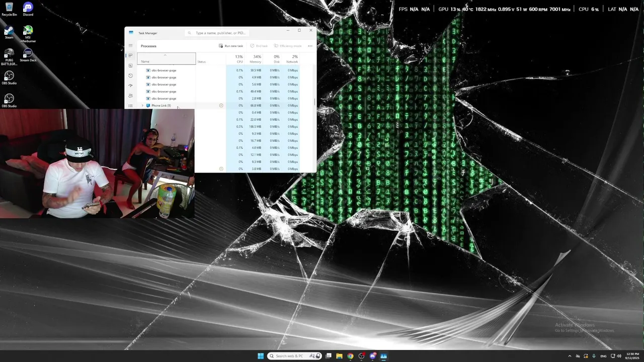Open the clock showing 12:30 PM

[x=632, y=356]
